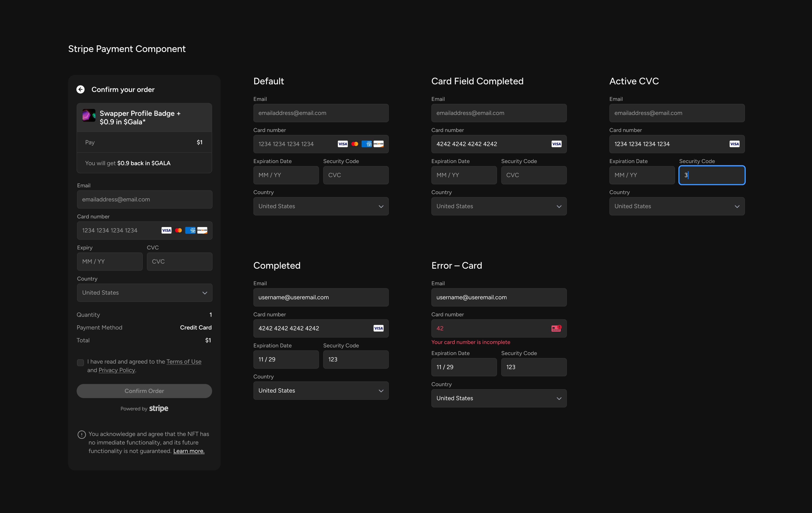Click Mastercard icon in Default card field
The width and height of the screenshot is (812, 513).
(355, 144)
